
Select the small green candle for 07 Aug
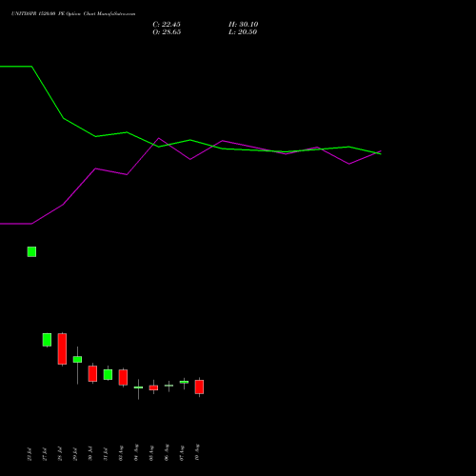pyautogui.click(x=184, y=382)
